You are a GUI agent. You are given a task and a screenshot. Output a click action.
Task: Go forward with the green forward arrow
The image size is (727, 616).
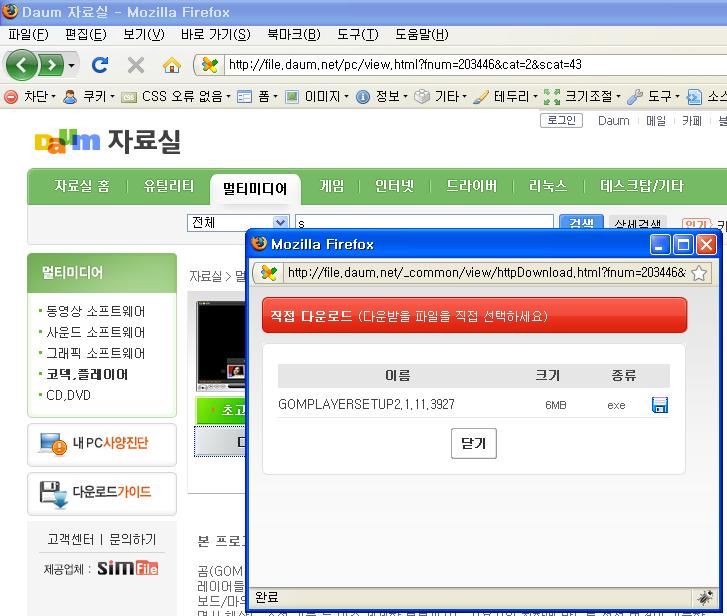click(x=52, y=65)
